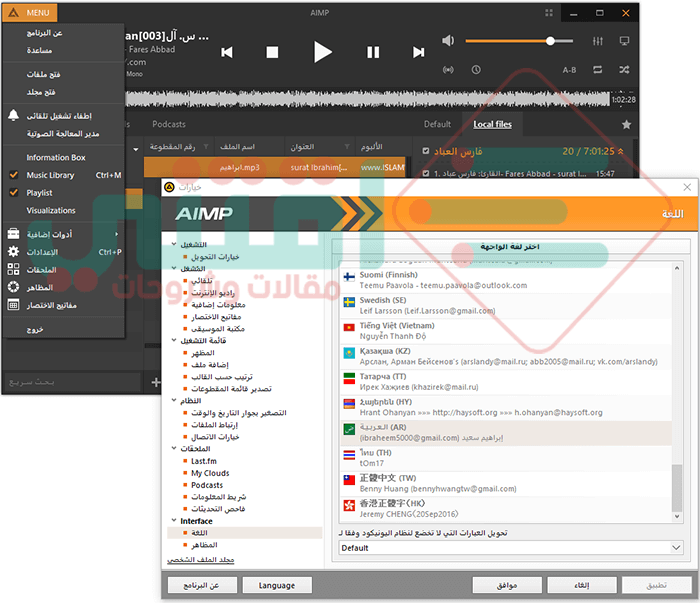Click the grid layout icon in title bar
This screenshot has width=700, height=603.
[x=549, y=13]
